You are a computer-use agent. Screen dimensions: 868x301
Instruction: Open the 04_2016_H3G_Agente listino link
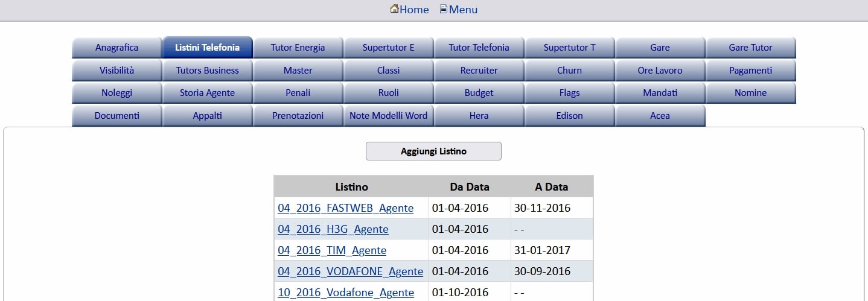(333, 229)
